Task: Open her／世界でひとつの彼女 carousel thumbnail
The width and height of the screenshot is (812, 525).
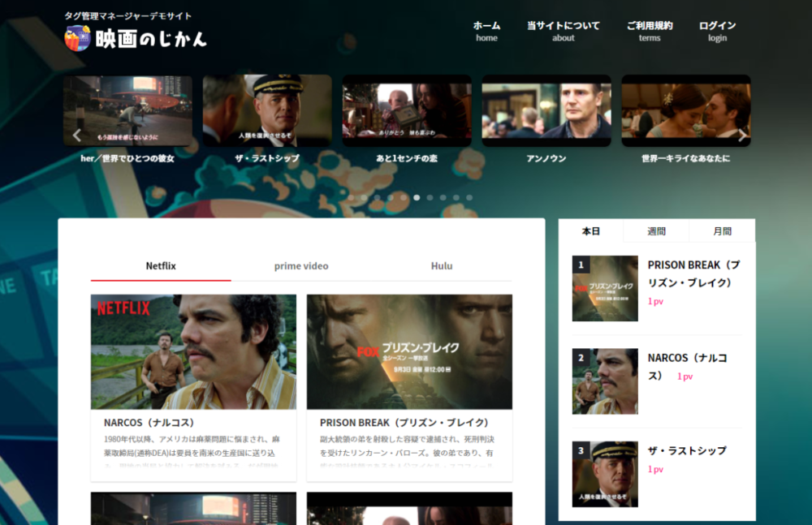Action: pos(127,110)
